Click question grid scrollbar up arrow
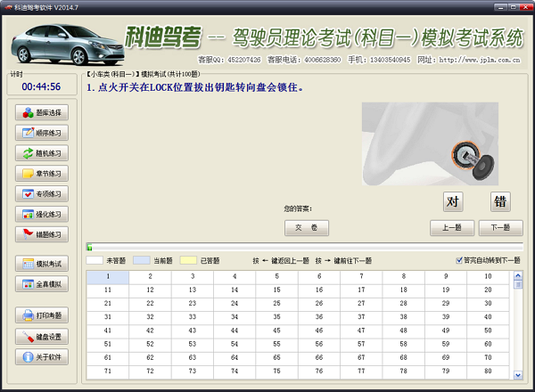 click(518, 275)
